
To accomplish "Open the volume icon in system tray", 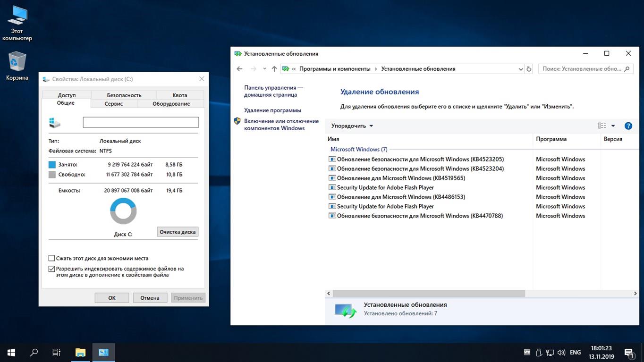I will pyautogui.click(x=561, y=352).
